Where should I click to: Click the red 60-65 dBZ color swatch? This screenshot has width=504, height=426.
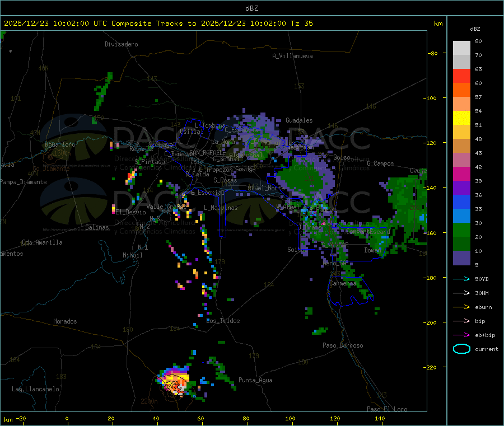(x=461, y=76)
